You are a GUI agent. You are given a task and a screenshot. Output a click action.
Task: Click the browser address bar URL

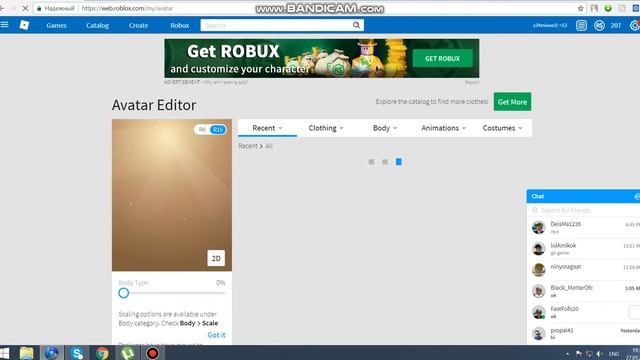point(127,8)
